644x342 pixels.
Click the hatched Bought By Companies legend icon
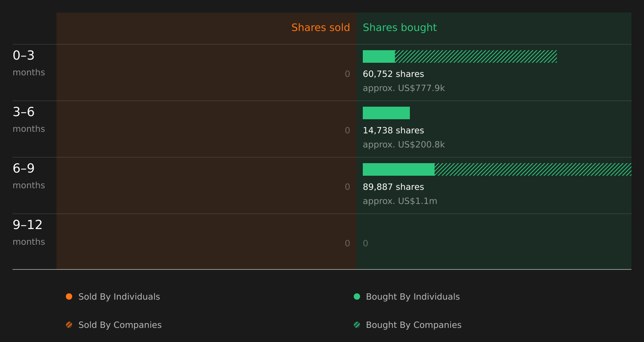coord(357,325)
